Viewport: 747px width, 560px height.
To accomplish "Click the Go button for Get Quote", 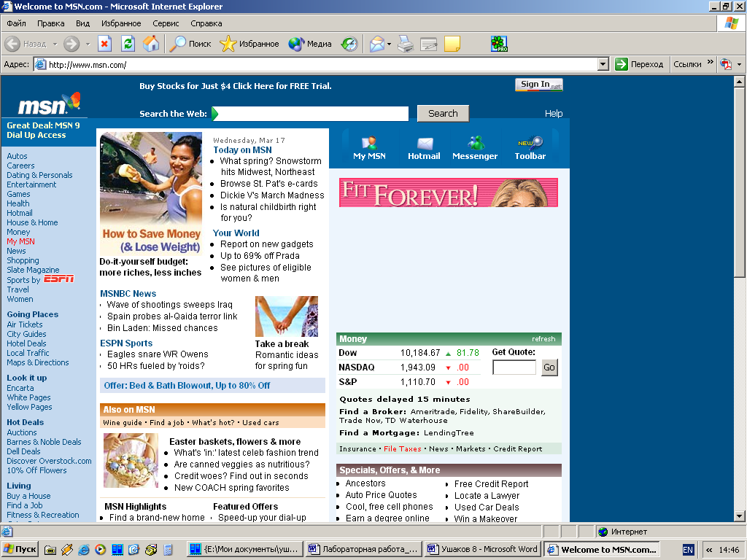I will 549,367.
